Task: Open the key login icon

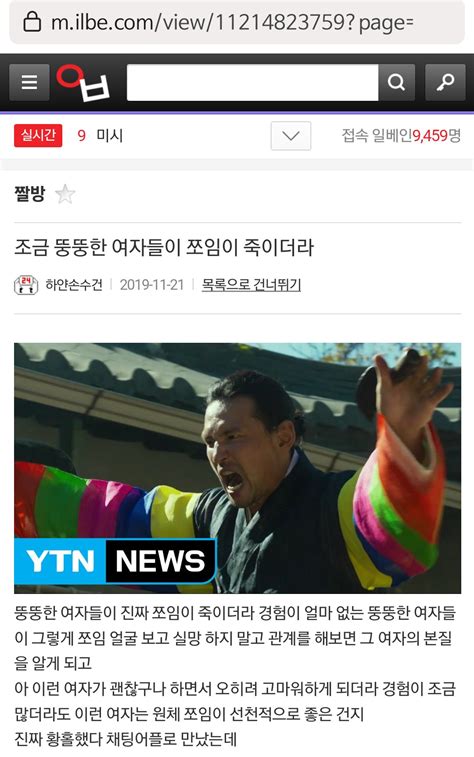Action: pyautogui.click(x=445, y=83)
